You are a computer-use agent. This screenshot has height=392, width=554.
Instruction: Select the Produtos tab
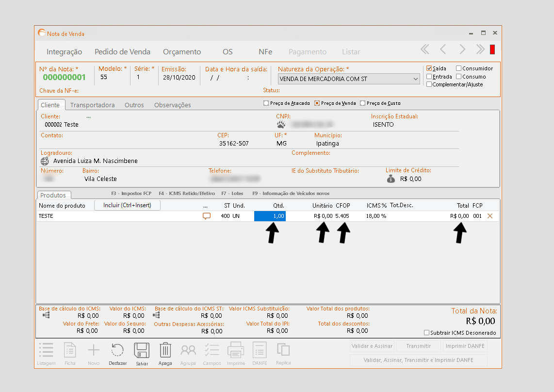point(53,195)
